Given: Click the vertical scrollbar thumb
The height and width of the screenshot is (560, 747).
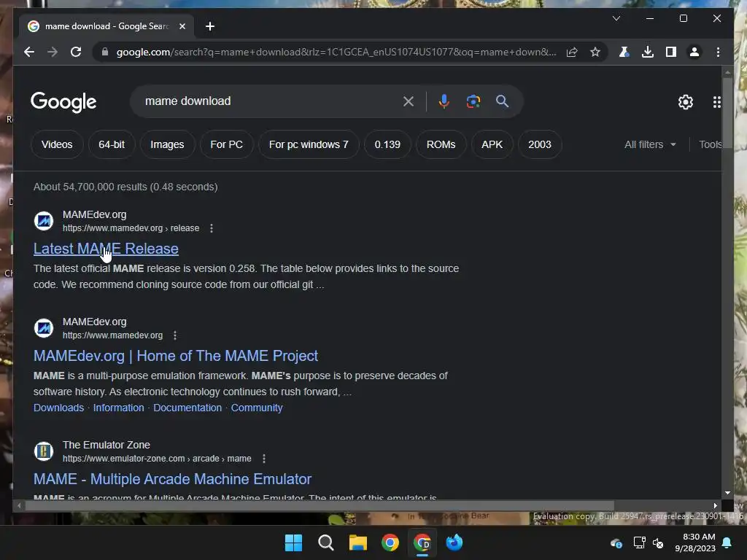Looking at the screenshot, I should point(727,113).
